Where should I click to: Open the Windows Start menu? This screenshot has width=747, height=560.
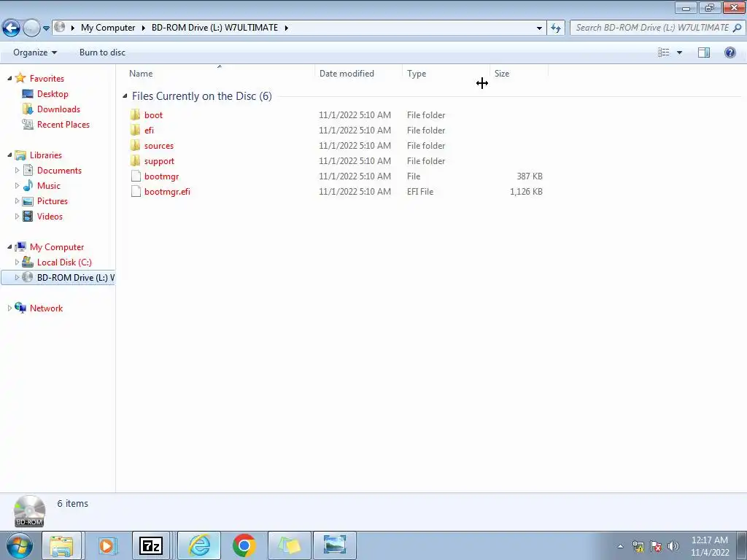(x=20, y=545)
